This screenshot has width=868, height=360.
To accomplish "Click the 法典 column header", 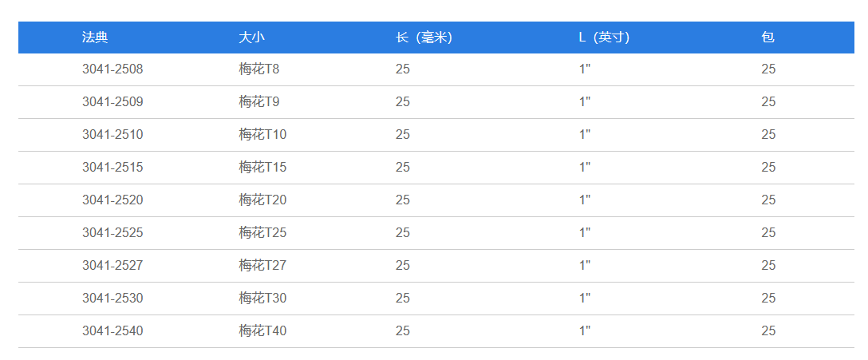I will (x=95, y=38).
